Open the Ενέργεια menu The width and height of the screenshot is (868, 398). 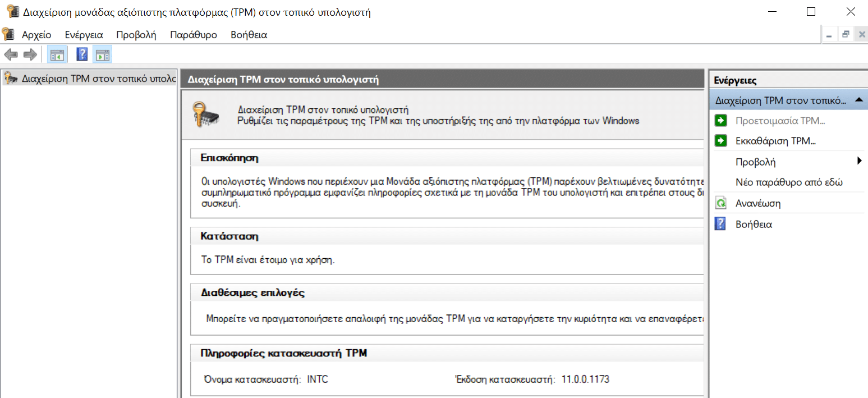coord(84,35)
